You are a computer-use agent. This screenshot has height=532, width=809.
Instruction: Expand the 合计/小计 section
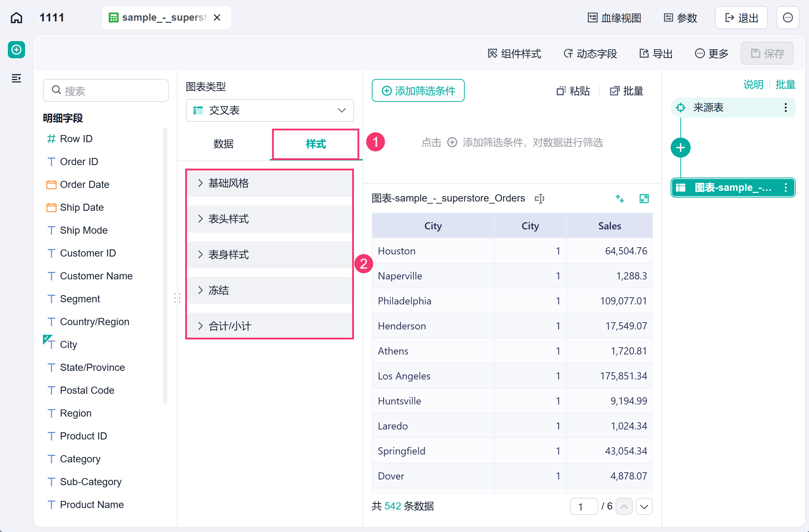[x=270, y=326]
